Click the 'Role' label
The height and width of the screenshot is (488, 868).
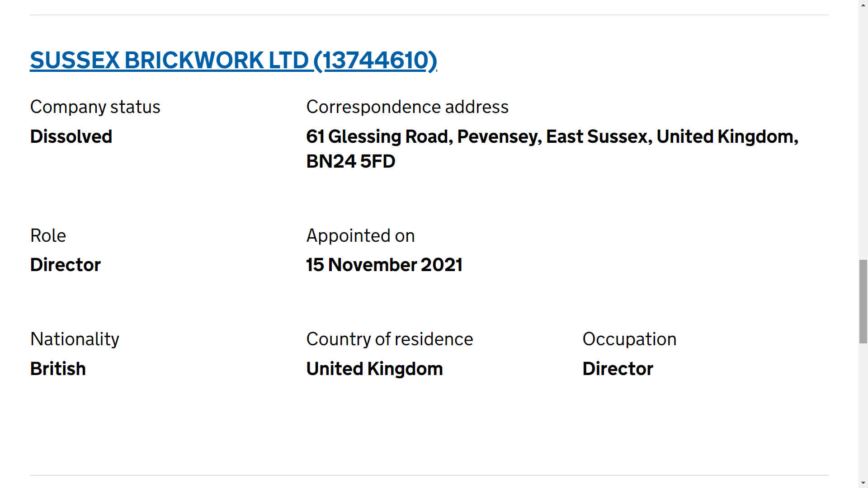click(48, 235)
